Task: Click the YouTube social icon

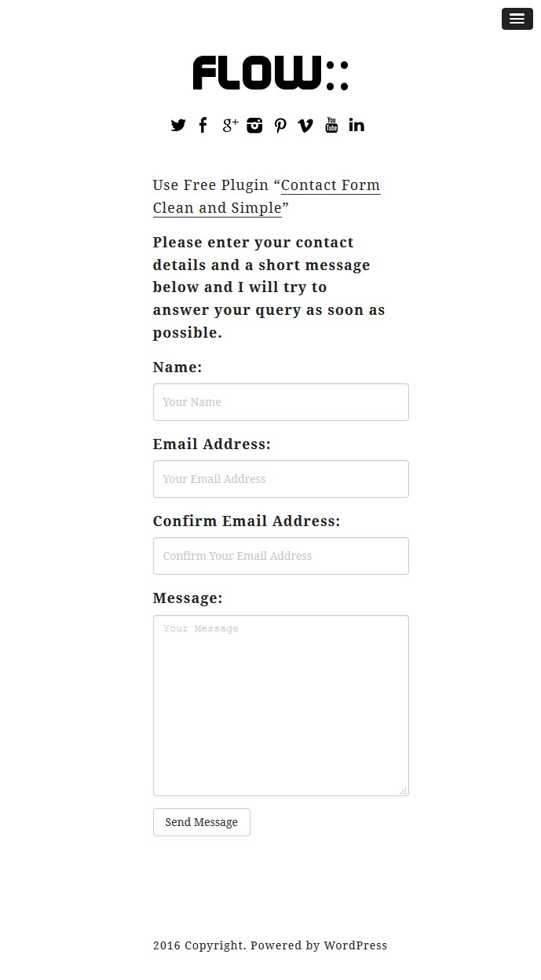Action: pyautogui.click(x=331, y=125)
